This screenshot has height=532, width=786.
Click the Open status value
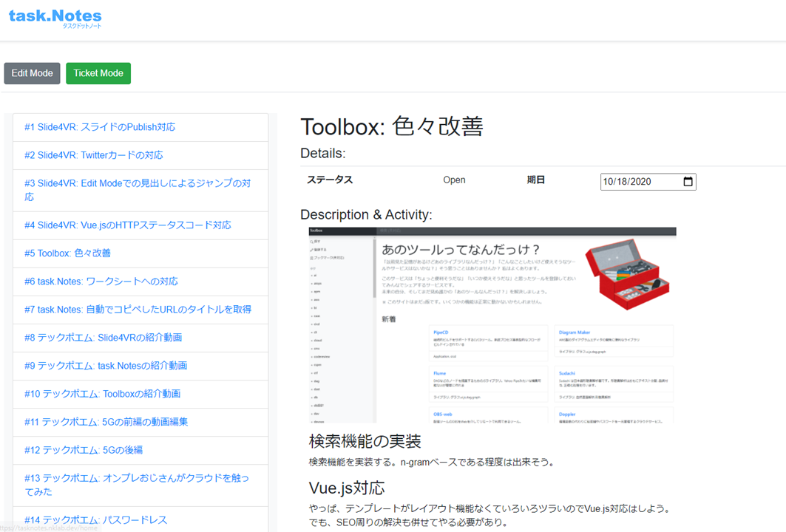(x=454, y=180)
